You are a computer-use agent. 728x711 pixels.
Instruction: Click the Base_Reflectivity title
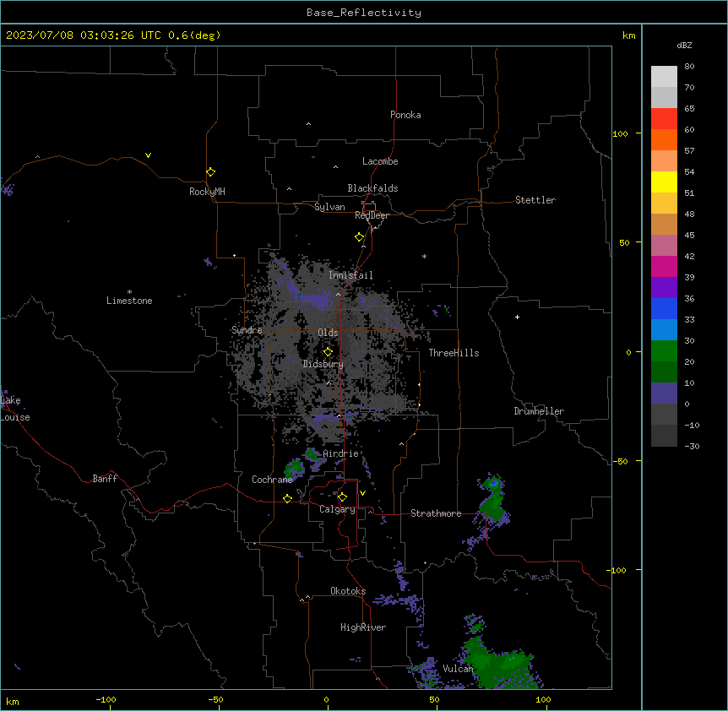[x=364, y=13]
